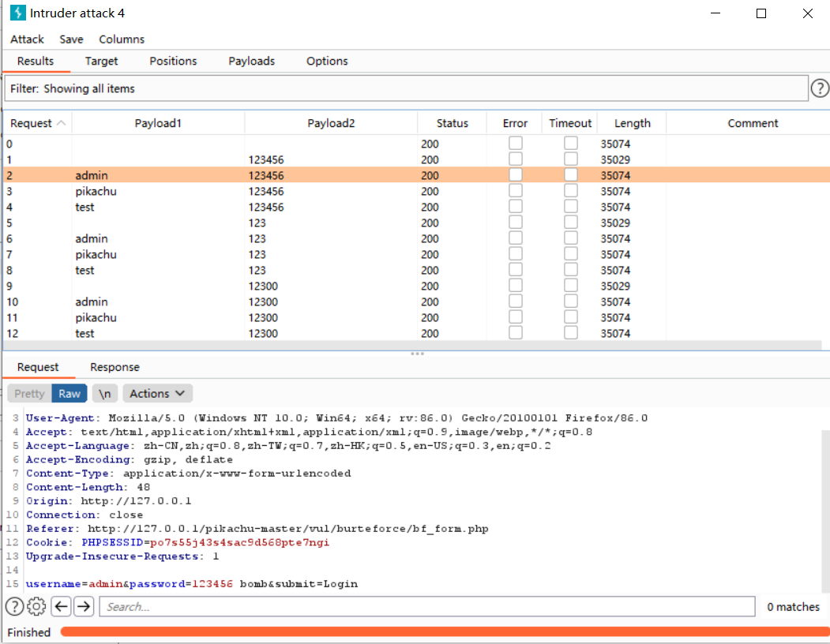Switch to the Response tab
Screen dimensions: 830x644
pyautogui.click(x=115, y=367)
